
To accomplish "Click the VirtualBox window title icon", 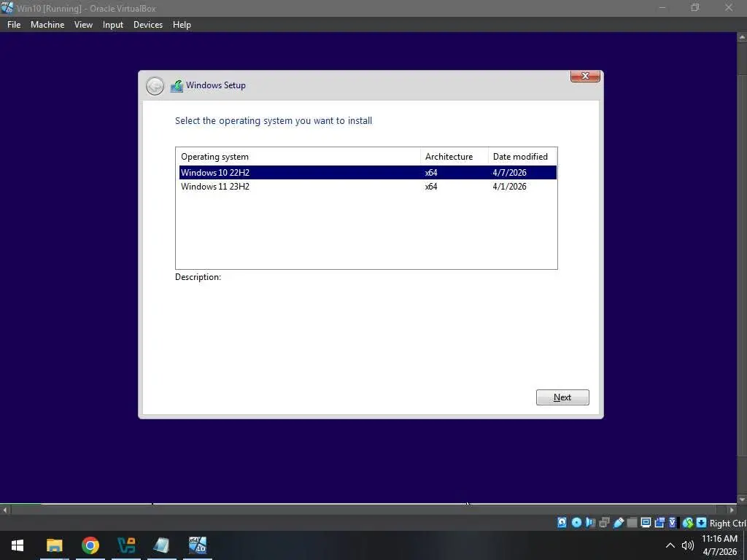I will (x=7, y=8).
